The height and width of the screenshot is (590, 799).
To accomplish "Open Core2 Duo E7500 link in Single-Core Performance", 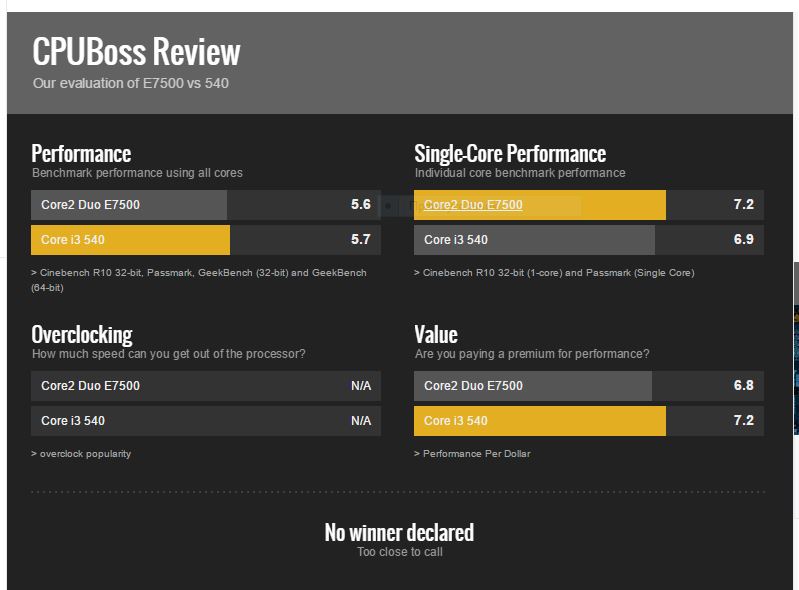I will (473, 205).
